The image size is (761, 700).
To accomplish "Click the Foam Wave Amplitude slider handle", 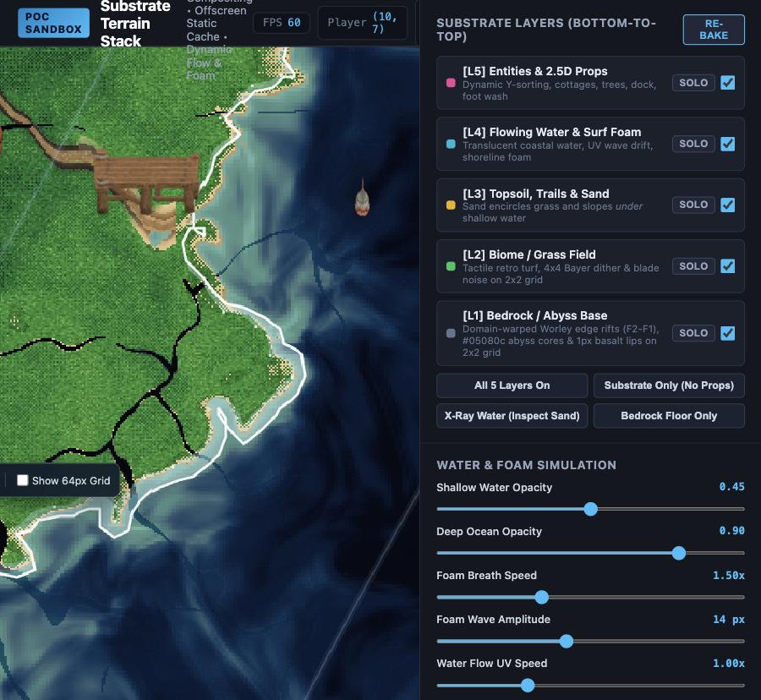I will (566, 642).
